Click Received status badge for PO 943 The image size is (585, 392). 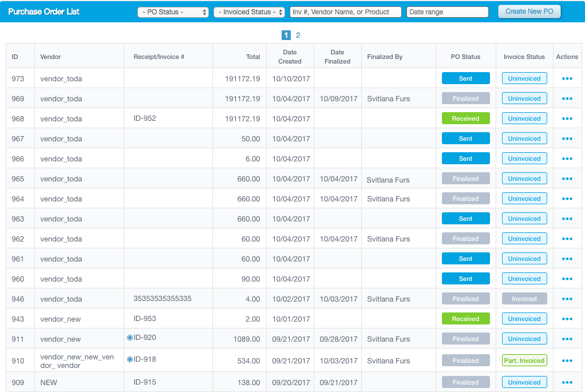point(465,319)
